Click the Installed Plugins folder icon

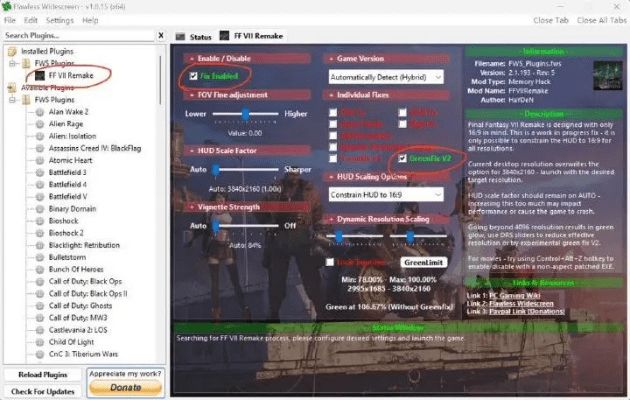pyautogui.click(x=12, y=51)
